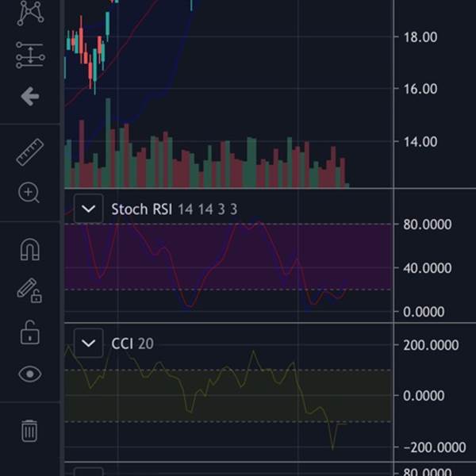Click the 200.0000 CCI axis label
Image resolution: width=476 pixels, height=476 pixels.
pyautogui.click(x=431, y=345)
